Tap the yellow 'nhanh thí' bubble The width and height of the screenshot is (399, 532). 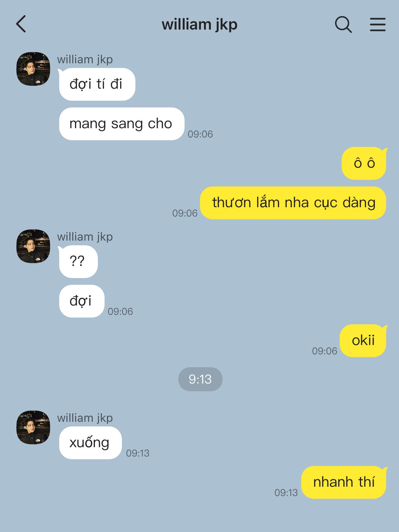click(344, 482)
